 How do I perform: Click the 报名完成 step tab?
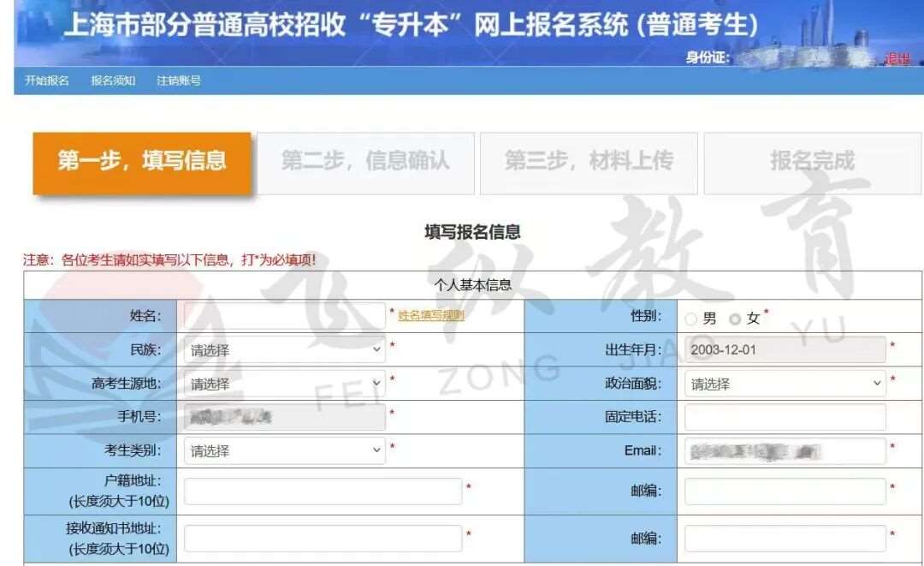pos(812,161)
